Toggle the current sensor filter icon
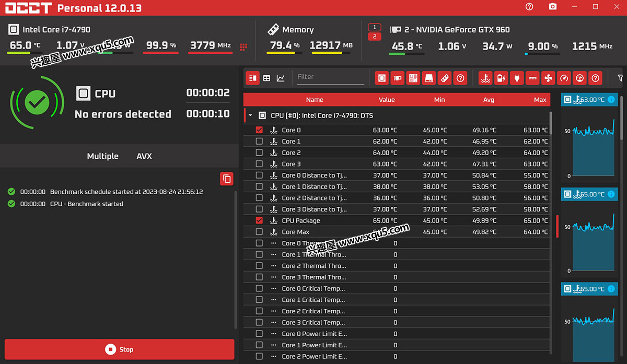627x364 pixels. [x=532, y=78]
